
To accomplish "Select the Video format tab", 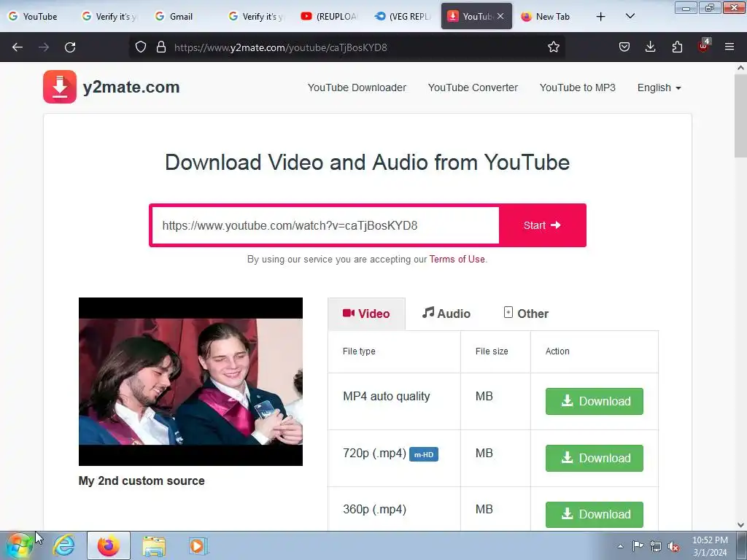I will click(366, 314).
